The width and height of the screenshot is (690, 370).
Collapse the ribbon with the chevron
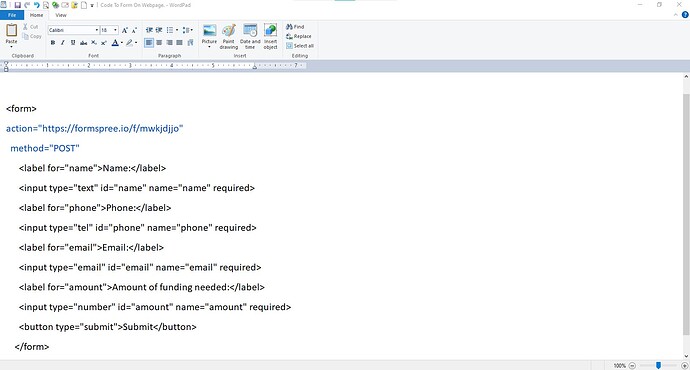pyautogui.click(x=675, y=15)
